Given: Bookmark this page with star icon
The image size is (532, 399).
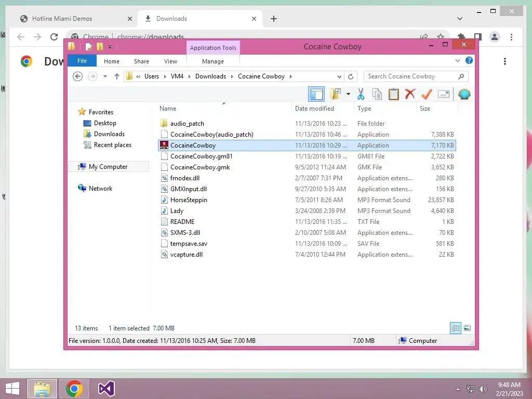Looking at the screenshot, I should click(x=441, y=37).
